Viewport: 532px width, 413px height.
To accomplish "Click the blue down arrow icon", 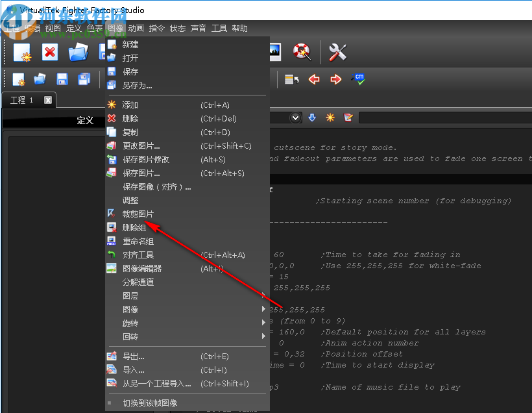I will click(312, 118).
